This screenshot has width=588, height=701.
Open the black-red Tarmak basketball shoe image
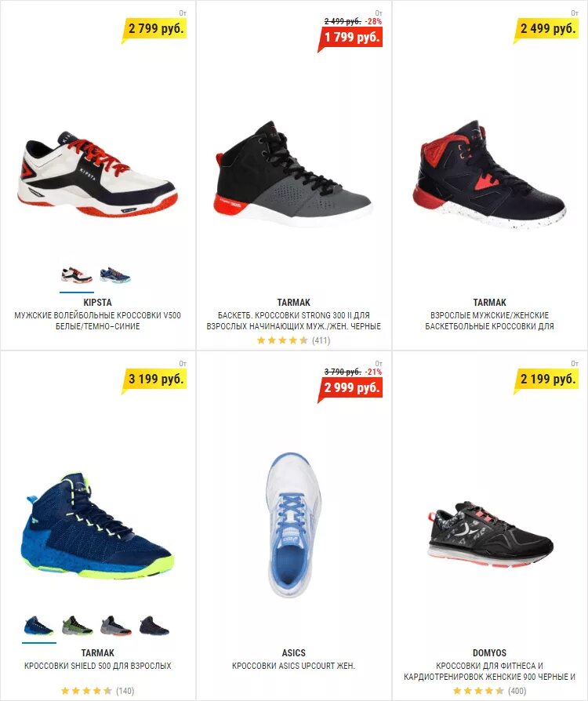click(489, 174)
